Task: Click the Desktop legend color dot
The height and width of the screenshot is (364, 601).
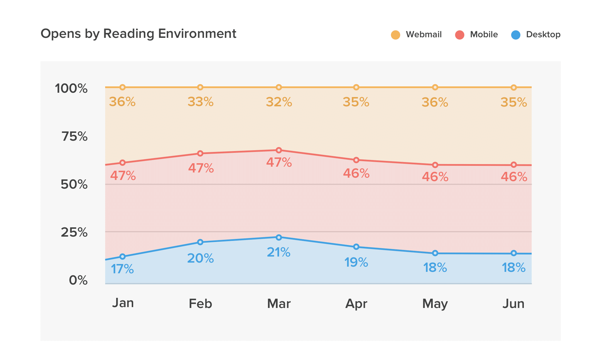Action: coord(516,35)
